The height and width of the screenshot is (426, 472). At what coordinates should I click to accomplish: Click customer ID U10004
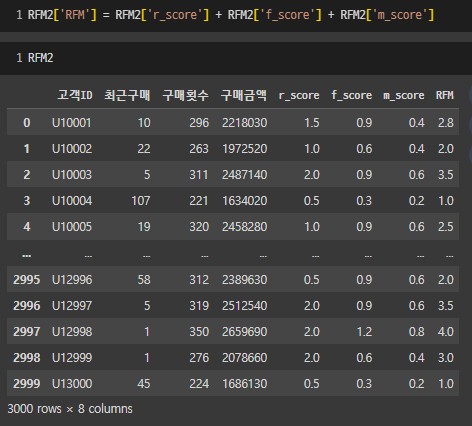point(72,201)
